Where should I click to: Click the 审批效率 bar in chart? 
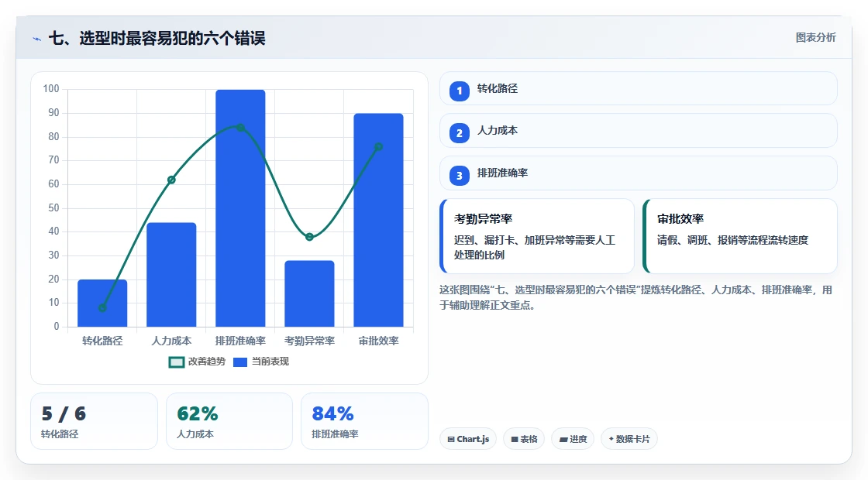379,220
